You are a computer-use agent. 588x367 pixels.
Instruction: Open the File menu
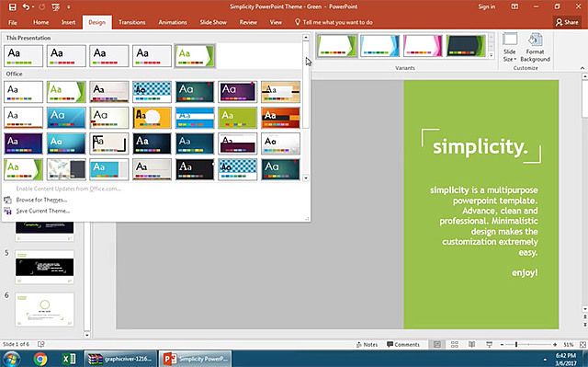13,22
